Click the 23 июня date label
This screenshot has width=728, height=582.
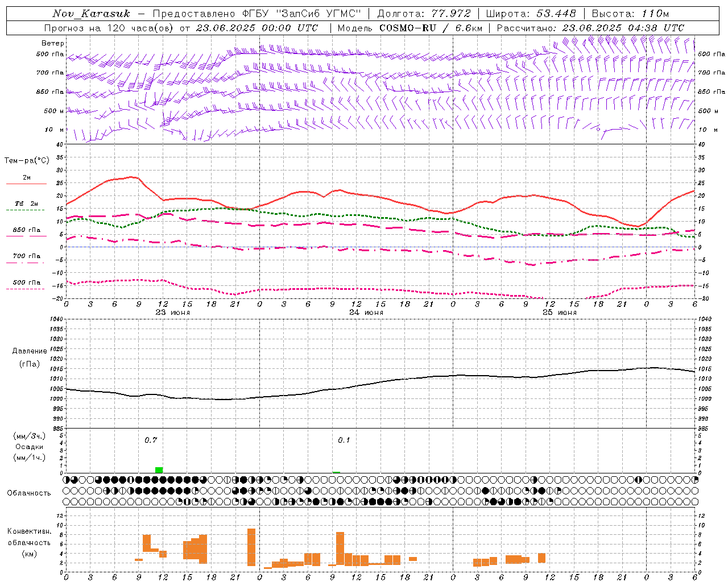coord(173,313)
